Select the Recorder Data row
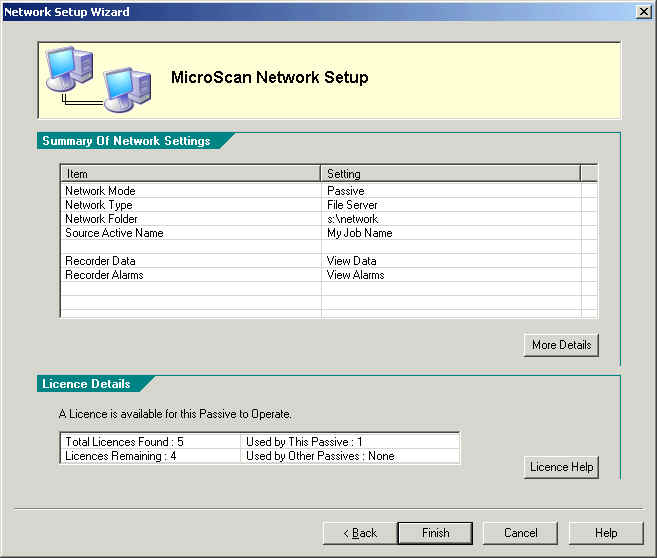 point(329,261)
